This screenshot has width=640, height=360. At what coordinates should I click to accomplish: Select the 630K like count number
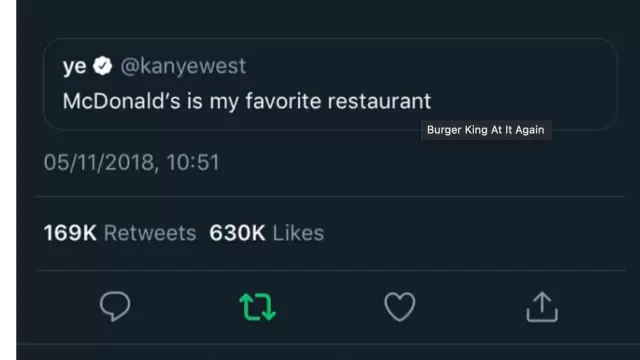coord(237,233)
